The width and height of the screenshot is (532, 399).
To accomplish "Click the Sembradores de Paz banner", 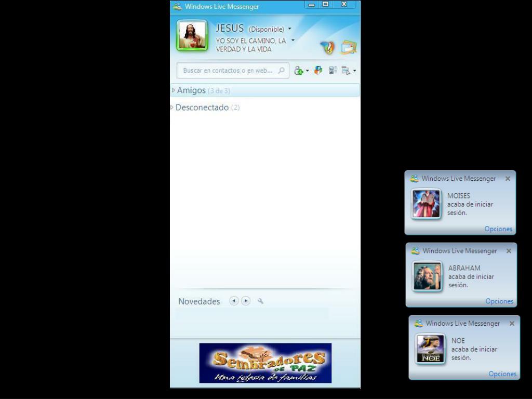I will 265,363.
